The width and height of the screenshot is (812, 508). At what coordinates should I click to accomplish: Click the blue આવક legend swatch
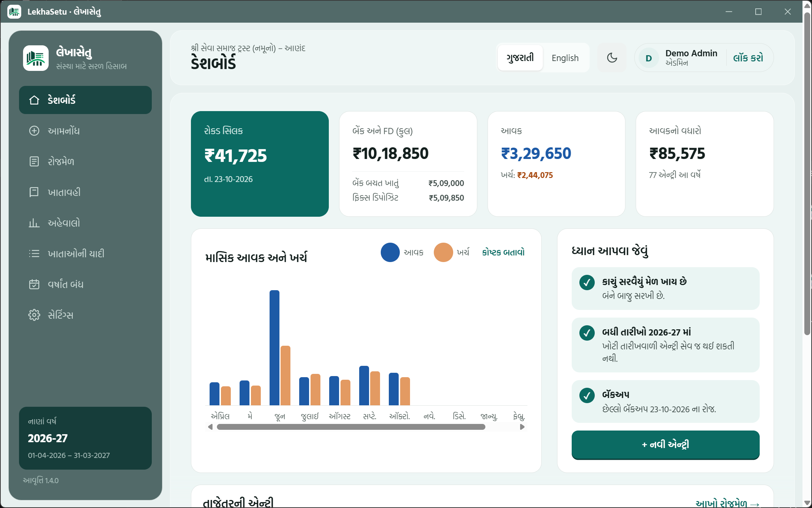tap(390, 253)
